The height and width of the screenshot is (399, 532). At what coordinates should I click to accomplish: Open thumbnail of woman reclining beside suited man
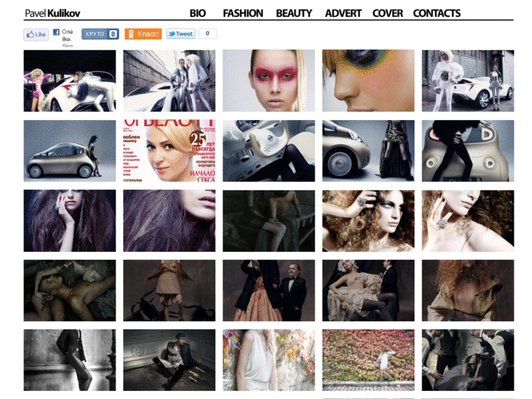369,291
